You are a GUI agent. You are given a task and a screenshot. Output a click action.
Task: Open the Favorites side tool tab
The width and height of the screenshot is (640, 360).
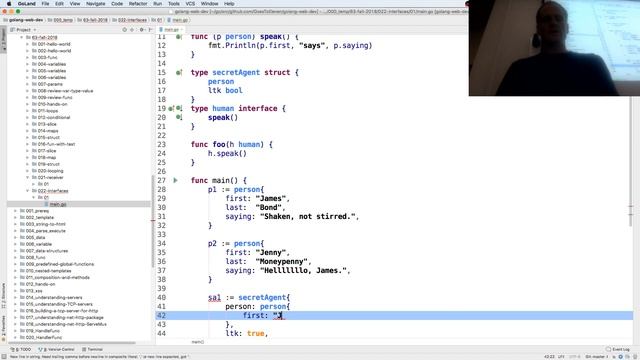[x=3, y=328]
